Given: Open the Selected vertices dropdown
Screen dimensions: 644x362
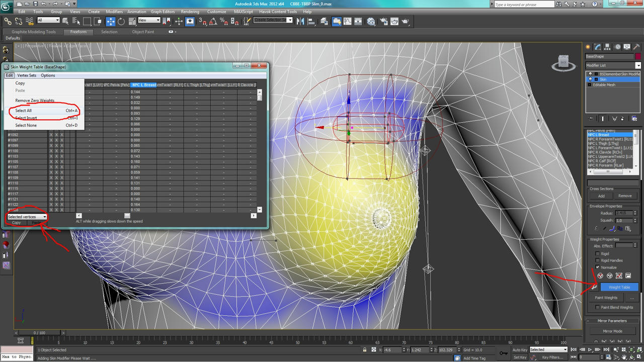Looking at the screenshot, I should coord(27,217).
